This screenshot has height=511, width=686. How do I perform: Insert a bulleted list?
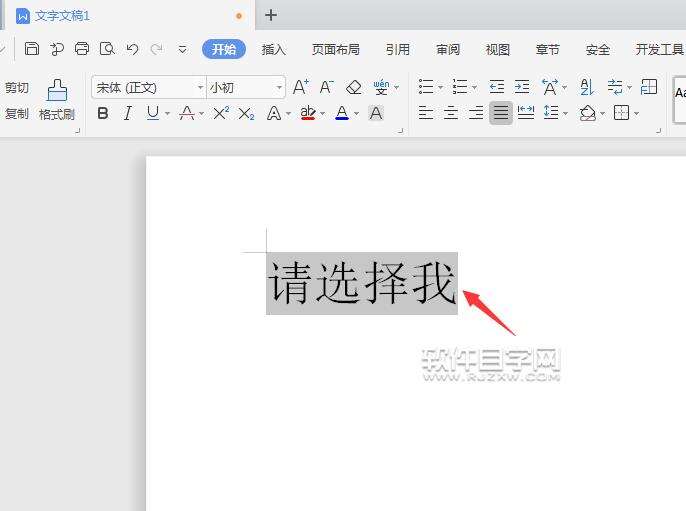tap(426, 87)
